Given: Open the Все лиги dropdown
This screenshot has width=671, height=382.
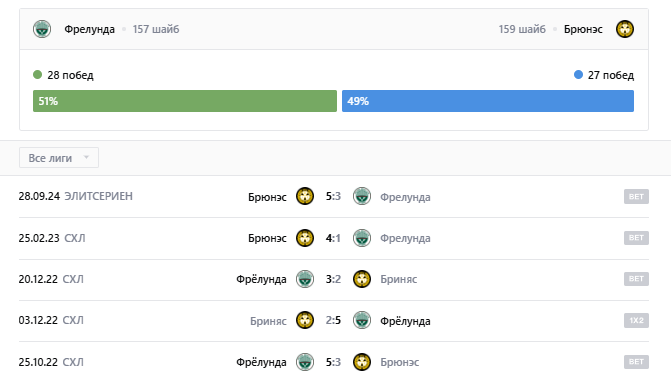Looking at the screenshot, I should 59,158.
